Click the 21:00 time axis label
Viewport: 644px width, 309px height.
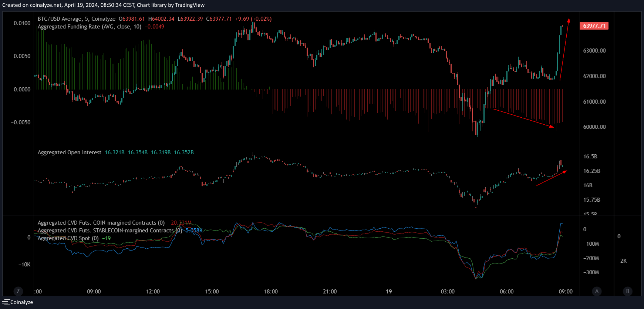(330, 292)
